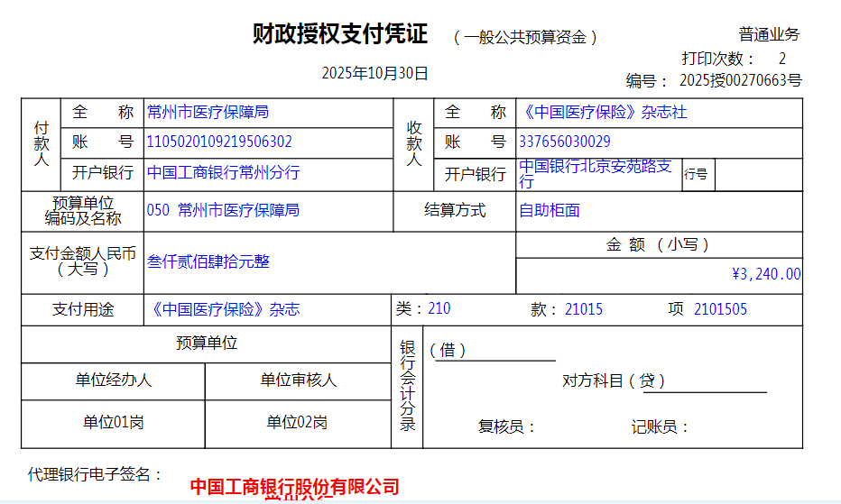
Task: Select the 项 code 2101505
Action: tap(720, 310)
